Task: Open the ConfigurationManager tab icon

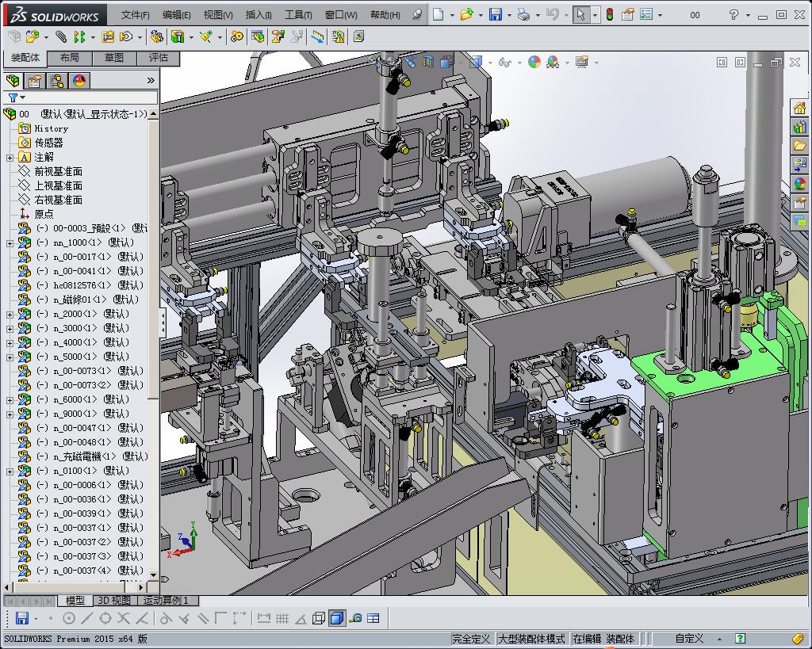Action: tap(57, 81)
